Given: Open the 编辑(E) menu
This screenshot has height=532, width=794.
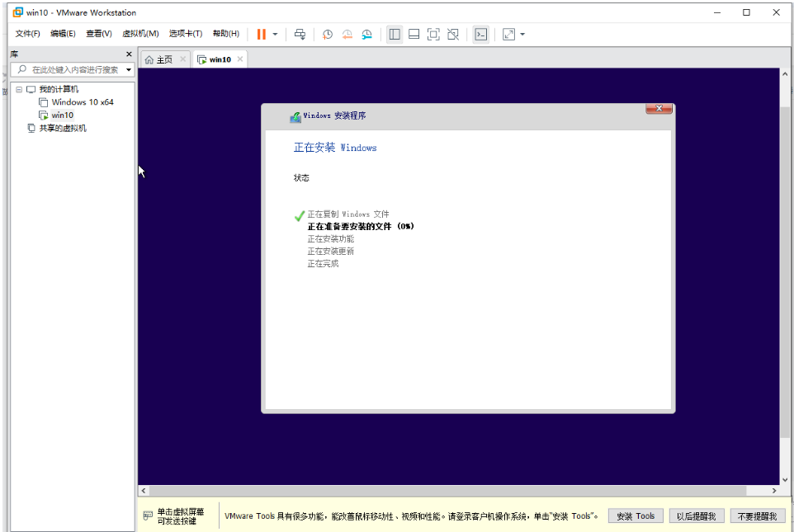Looking at the screenshot, I should point(63,34).
